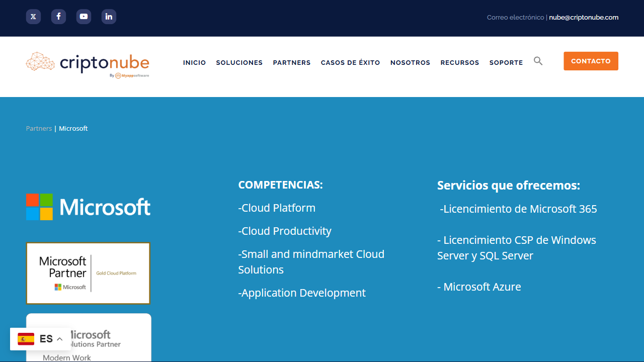Click the Correo electrónico label
This screenshot has height=362, width=644.
click(515, 17)
